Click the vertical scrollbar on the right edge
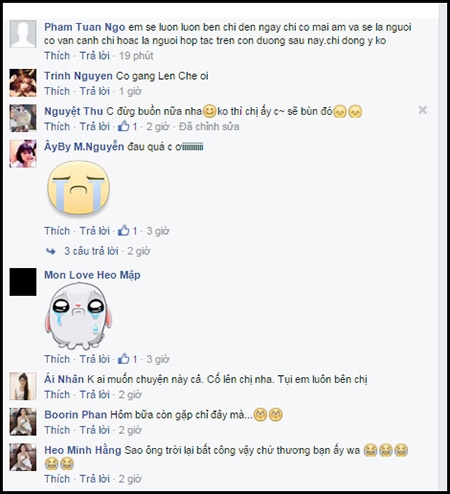 (x=443, y=247)
